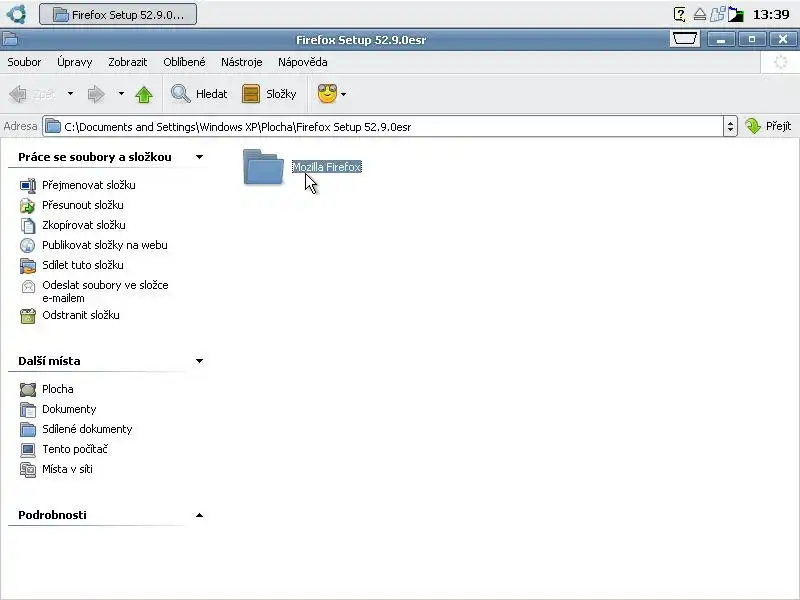
Task: Click the e-mail envelope icon
Action: pyautogui.click(x=28, y=286)
